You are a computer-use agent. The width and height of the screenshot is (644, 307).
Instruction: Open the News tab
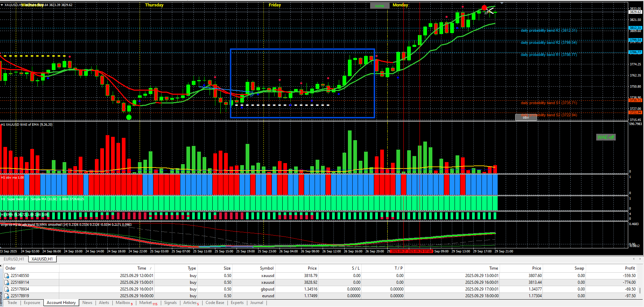(87, 303)
